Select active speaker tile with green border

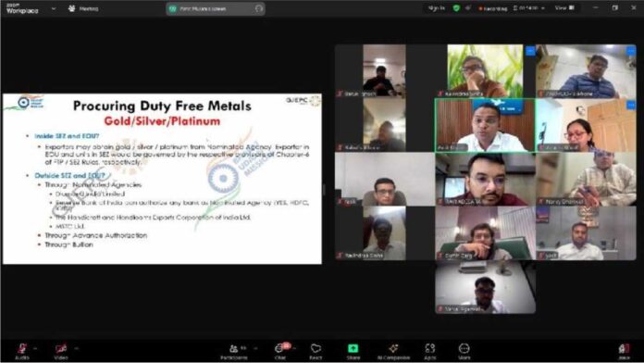[x=485, y=125]
